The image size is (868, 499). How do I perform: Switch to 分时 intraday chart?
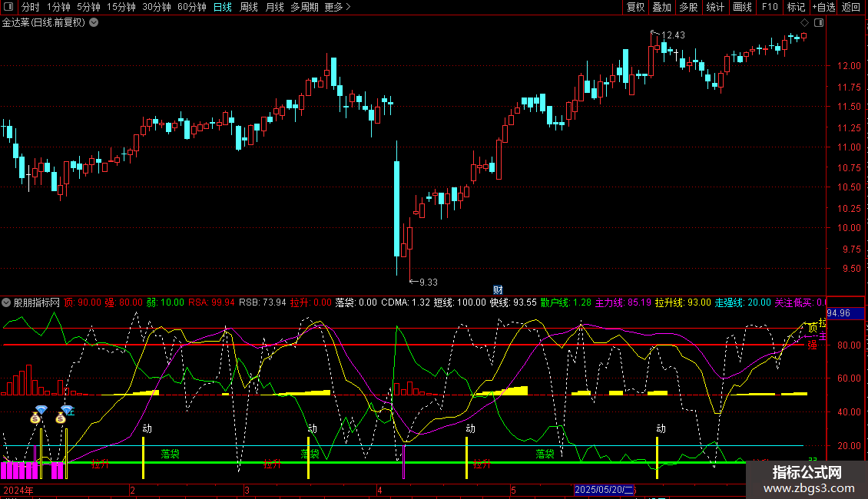[31, 7]
